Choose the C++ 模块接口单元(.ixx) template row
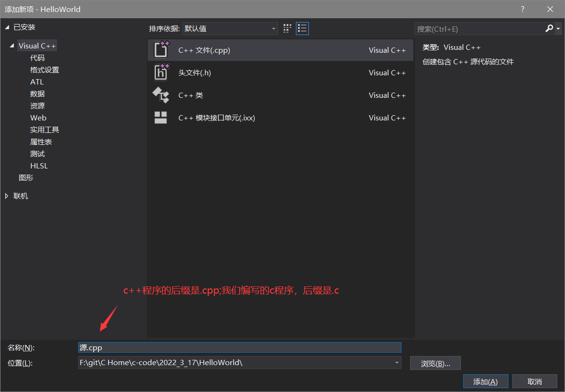This screenshot has width=565, height=392. pos(280,118)
